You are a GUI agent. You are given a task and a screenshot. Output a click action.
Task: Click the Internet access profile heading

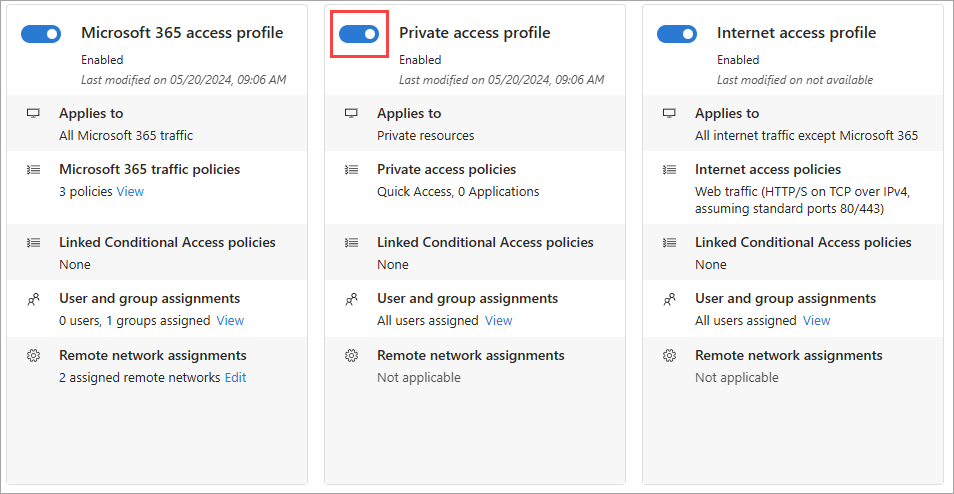coord(796,33)
